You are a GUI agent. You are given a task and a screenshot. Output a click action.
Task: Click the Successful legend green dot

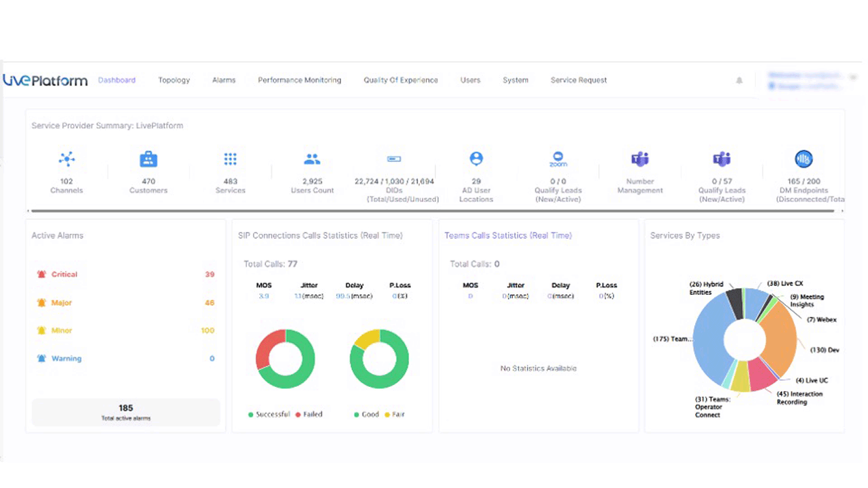pyautogui.click(x=251, y=414)
